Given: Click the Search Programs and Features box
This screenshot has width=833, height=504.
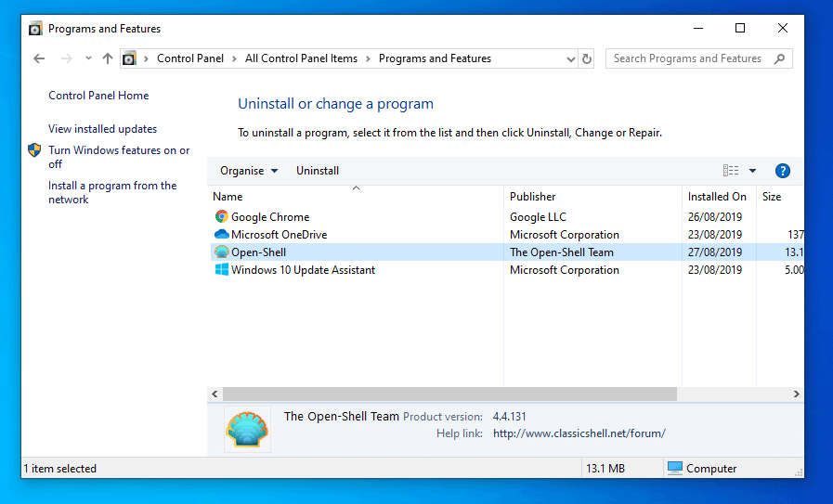Looking at the screenshot, I should coord(688,58).
